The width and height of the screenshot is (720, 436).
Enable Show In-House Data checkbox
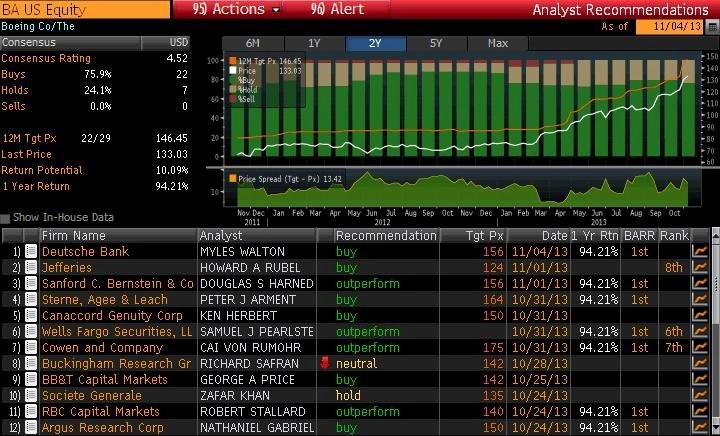(5, 218)
